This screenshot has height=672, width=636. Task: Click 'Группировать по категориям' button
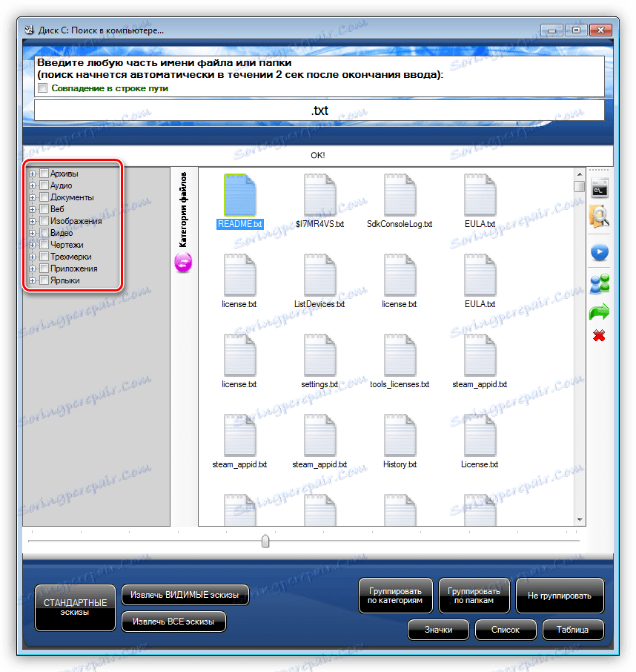click(x=395, y=596)
